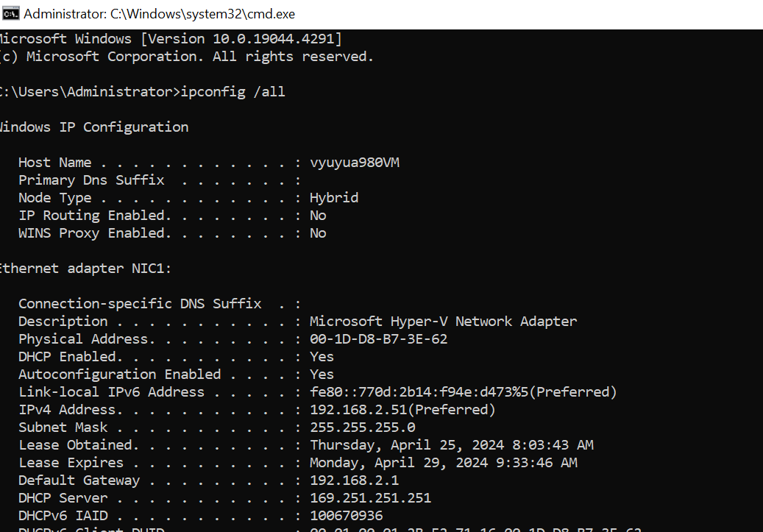Click the subnet mask 255.255.255.0
Viewport: 763px width, 532px height.
363,428
